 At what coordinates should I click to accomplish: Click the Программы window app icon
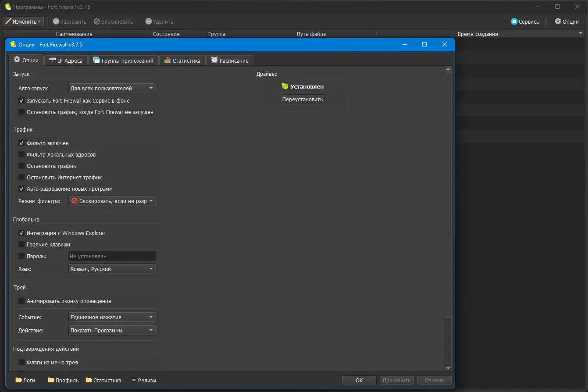tap(7, 7)
